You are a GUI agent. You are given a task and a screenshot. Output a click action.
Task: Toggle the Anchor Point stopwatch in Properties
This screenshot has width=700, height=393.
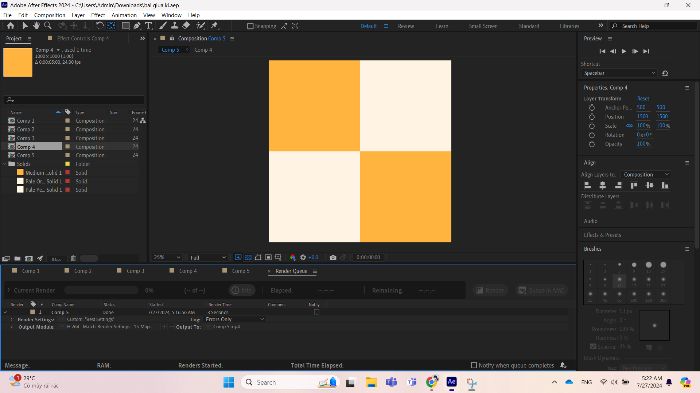point(592,108)
